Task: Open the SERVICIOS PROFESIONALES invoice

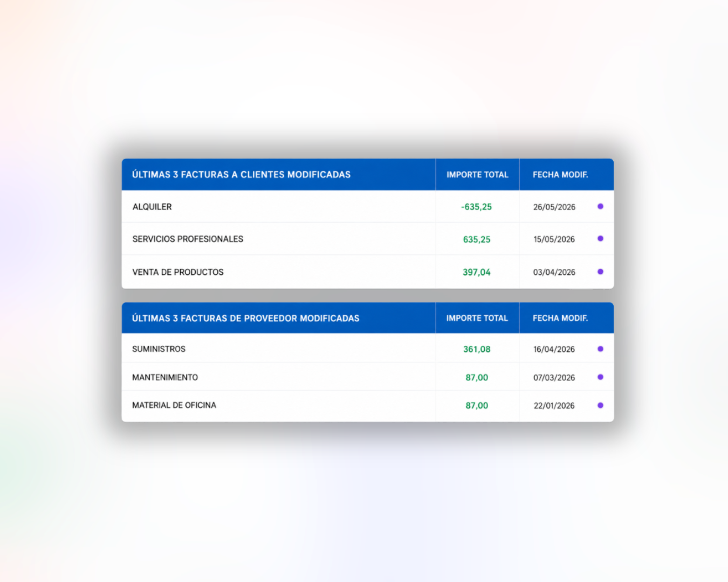Action: pos(368,239)
